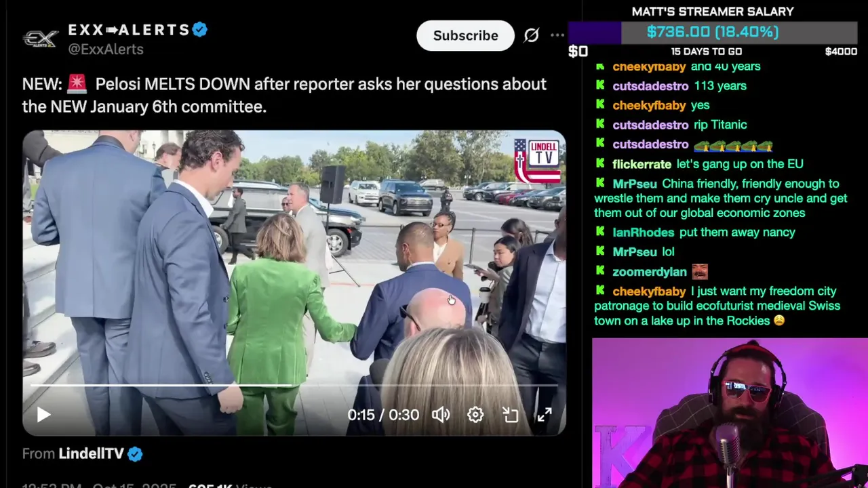Open the EXX Alerts profile avatar
This screenshot has width=868, height=488.
coord(41,39)
